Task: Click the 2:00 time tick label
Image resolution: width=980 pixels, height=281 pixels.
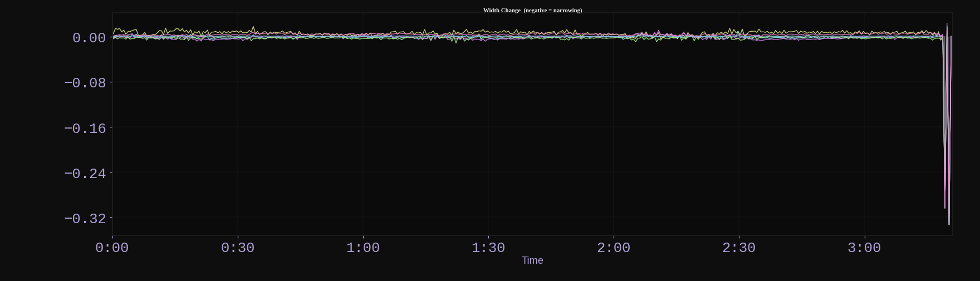Action: point(614,248)
